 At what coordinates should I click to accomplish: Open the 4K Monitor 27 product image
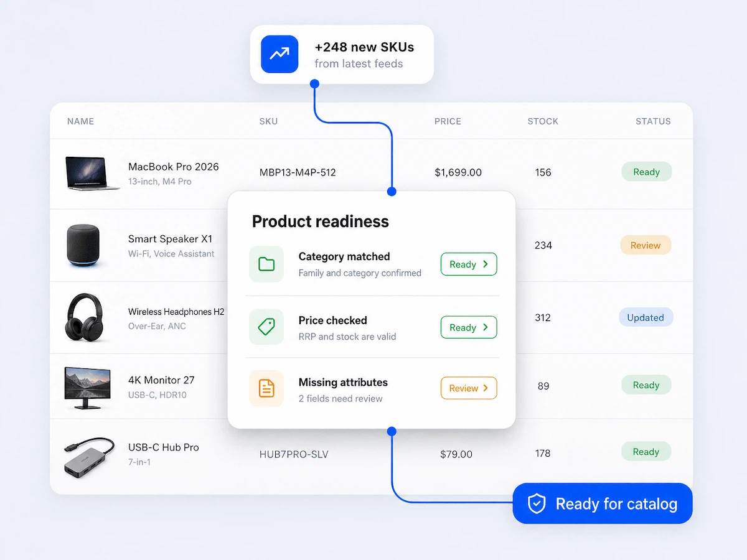click(x=88, y=388)
